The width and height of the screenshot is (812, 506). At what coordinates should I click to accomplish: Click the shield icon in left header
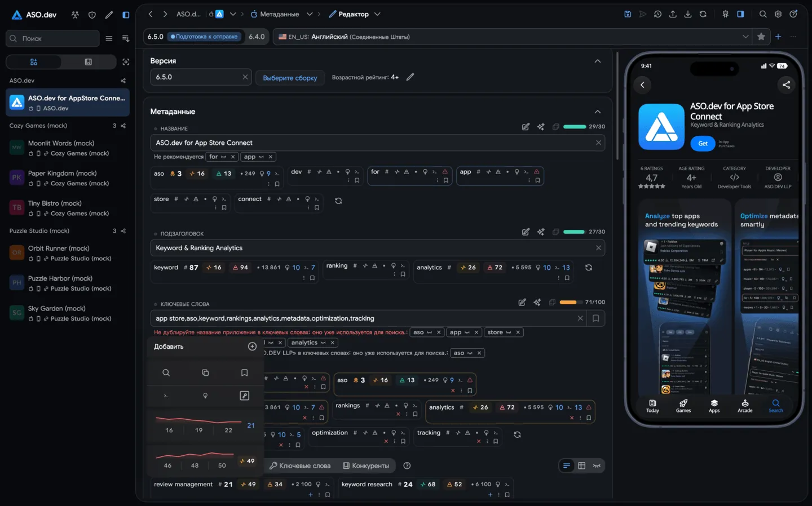click(92, 15)
